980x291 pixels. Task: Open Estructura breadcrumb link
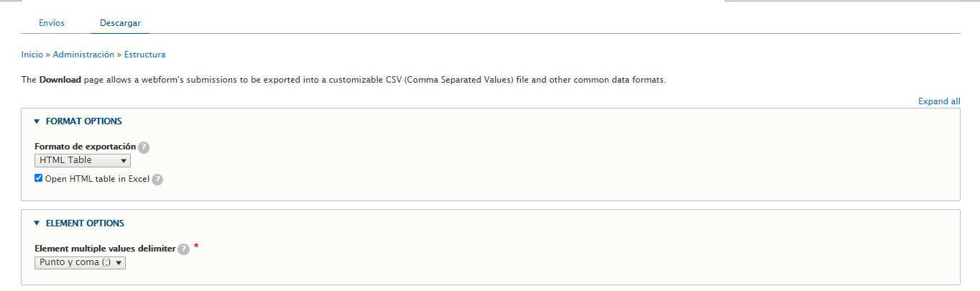point(144,54)
